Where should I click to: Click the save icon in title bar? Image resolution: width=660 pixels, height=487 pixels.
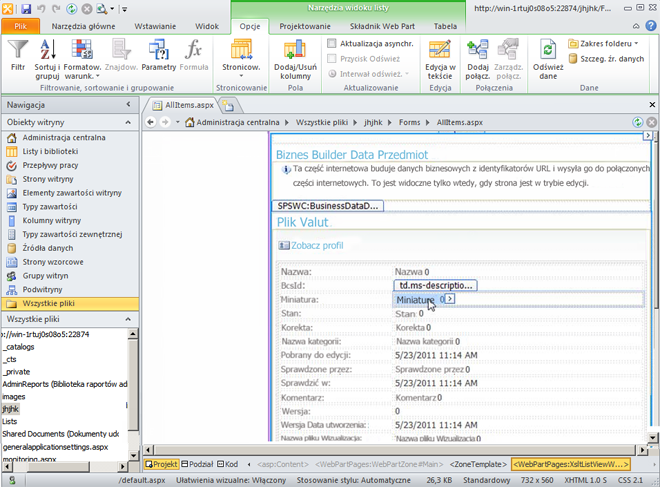click(x=26, y=8)
